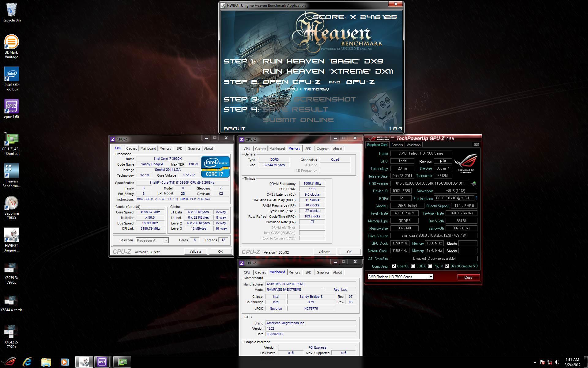Open Caches tab in the CPU-Z processor window
Image resolution: width=588 pixels, height=368 pixels.
(132, 148)
